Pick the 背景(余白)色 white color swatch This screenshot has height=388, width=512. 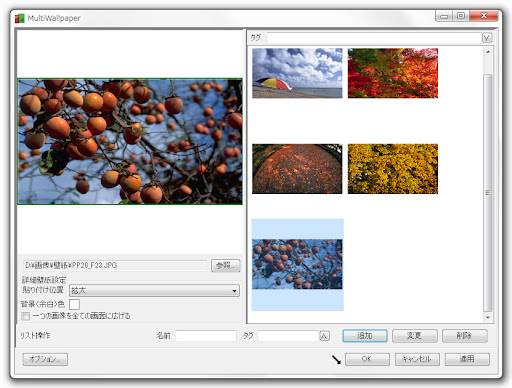[x=74, y=304]
